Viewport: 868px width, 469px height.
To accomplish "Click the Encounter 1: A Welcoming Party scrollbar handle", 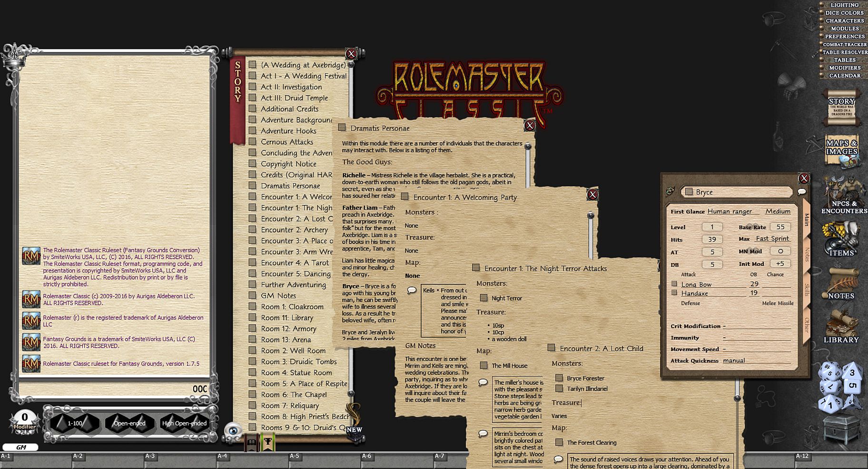I will [x=591, y=215].
